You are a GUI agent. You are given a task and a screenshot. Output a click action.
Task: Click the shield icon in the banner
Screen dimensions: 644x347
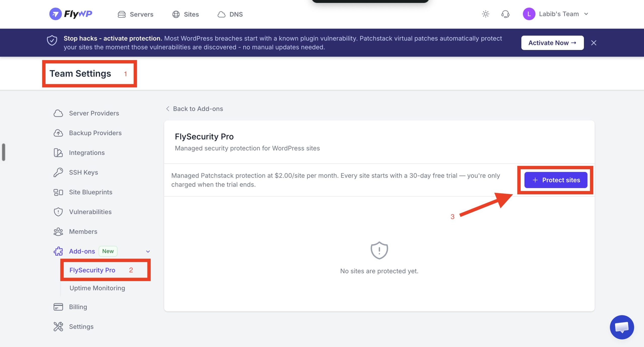[x=52, y=40]
